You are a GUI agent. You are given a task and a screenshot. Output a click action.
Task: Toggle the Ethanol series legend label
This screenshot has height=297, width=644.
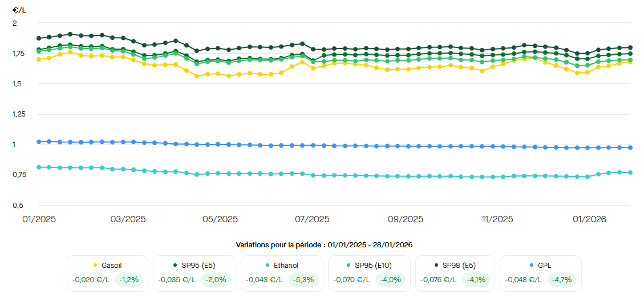286,265
